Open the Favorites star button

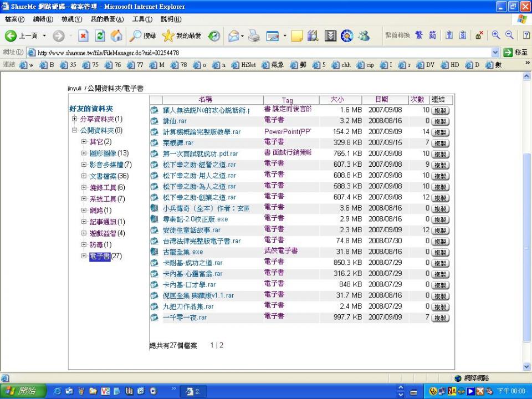(x=182, y=35)
